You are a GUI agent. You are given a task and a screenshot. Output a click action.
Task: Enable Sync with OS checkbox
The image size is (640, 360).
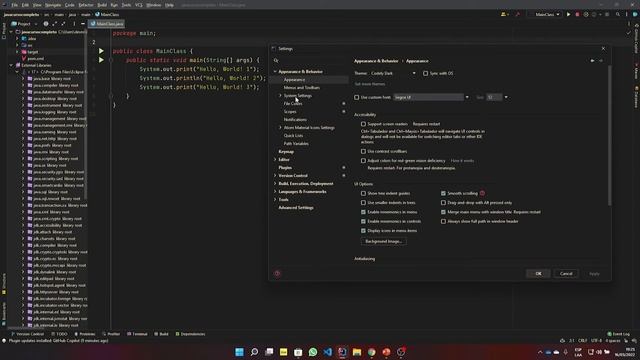(x=426, y=73)
